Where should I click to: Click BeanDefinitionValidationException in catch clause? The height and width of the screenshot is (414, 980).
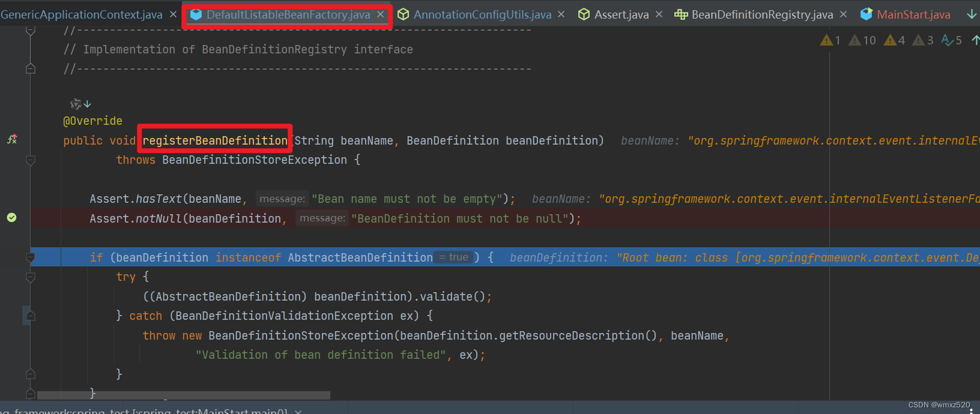(285, 316)
